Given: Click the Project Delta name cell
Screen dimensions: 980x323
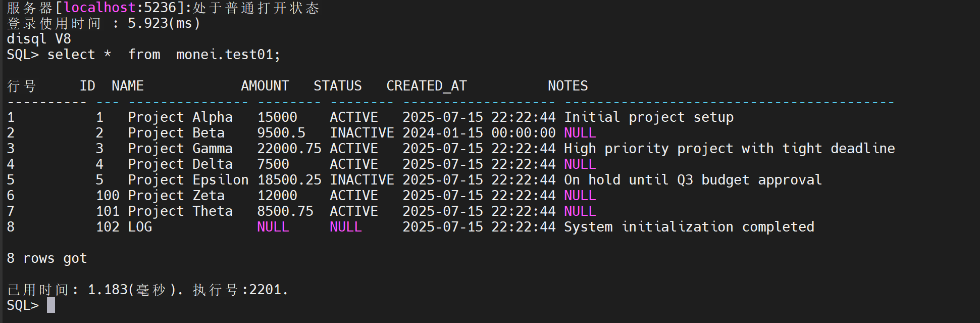Looking at the screenshot, I should click(180, 164).
